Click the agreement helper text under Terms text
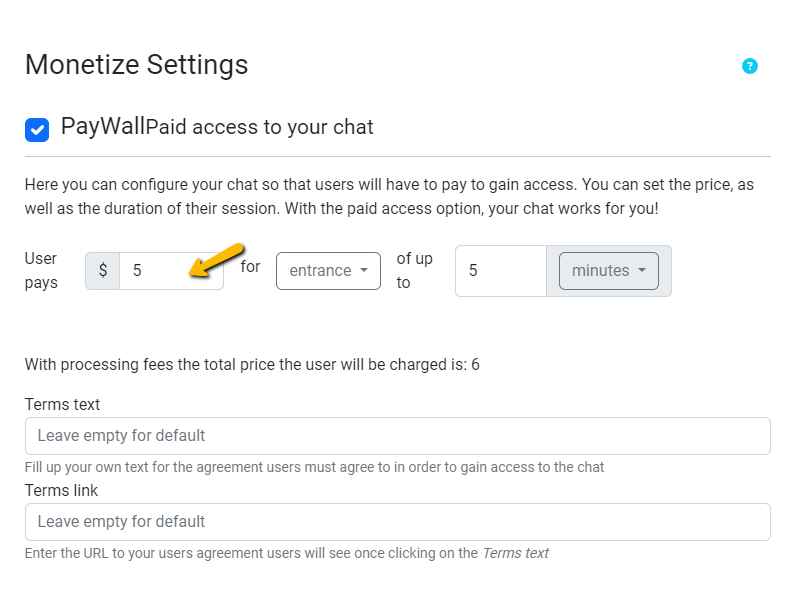Image resolution: width=798 pixels, height=599 pixels. pyautogui.click(x=314, y=467)
